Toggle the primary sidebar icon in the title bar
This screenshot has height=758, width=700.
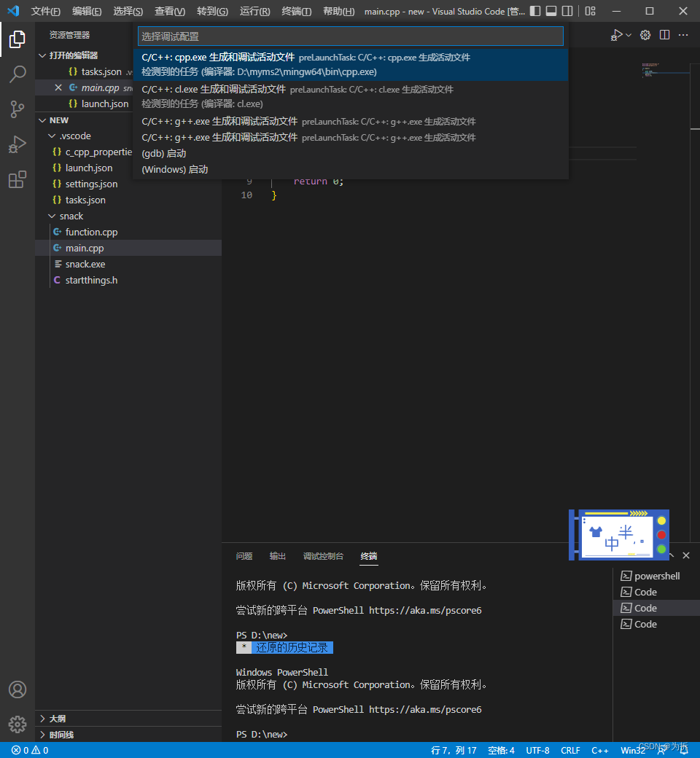pos(535,11)
